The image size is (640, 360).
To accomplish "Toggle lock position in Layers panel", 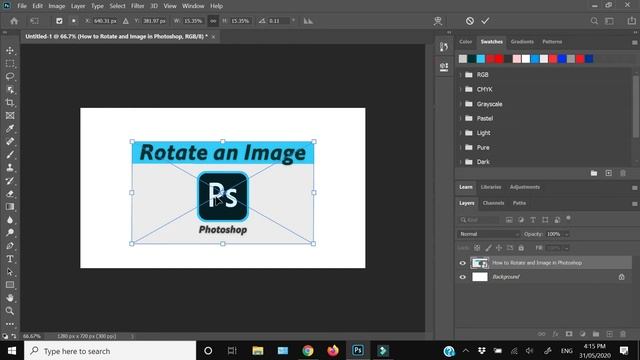I will click(499, 248).
